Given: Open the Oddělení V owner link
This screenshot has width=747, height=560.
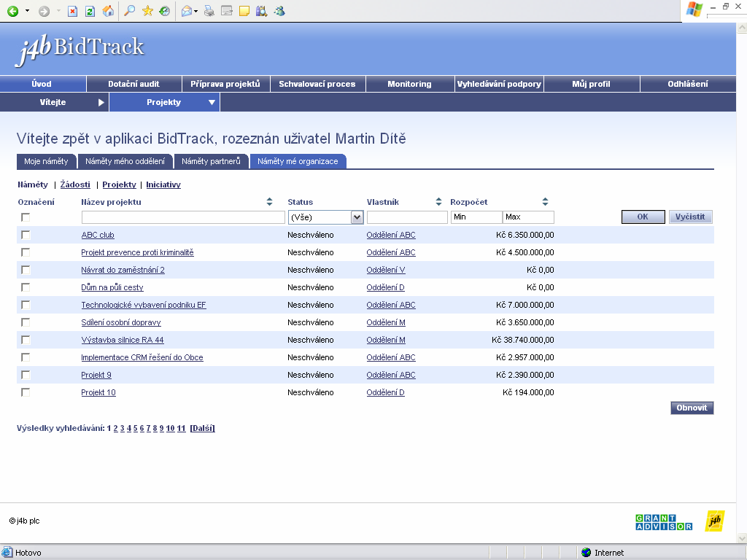Looking at the screenshot, I should point(386,270).
